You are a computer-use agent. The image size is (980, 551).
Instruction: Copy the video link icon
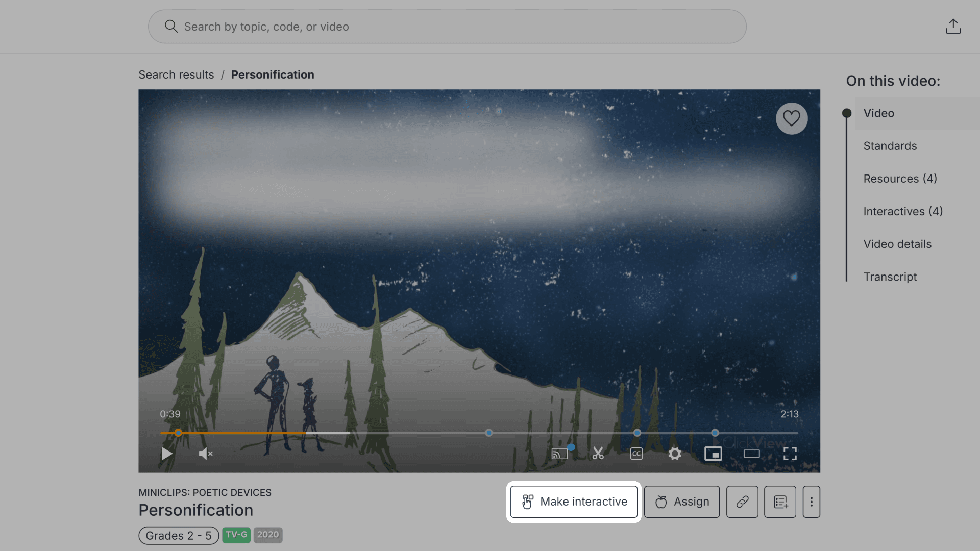(742, 502)
